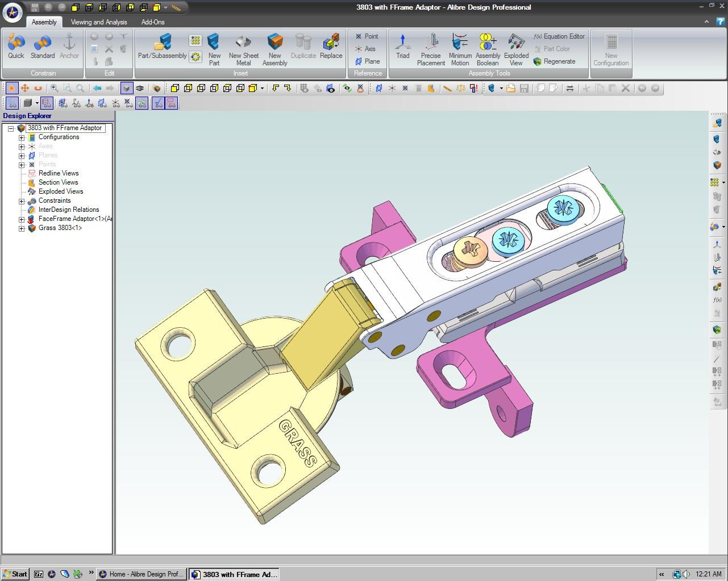
Task: Click the Print icon in the toolbar
Action: point(569,88)
